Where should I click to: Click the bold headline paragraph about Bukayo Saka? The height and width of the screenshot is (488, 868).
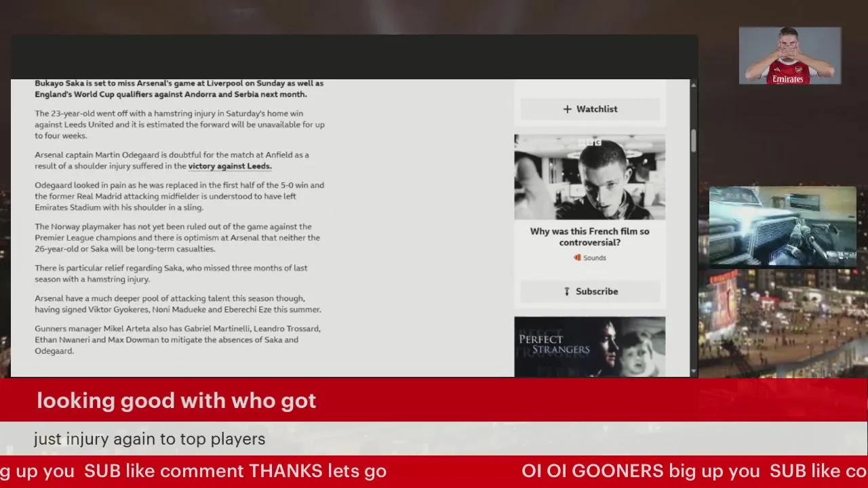tap(179, 89)
